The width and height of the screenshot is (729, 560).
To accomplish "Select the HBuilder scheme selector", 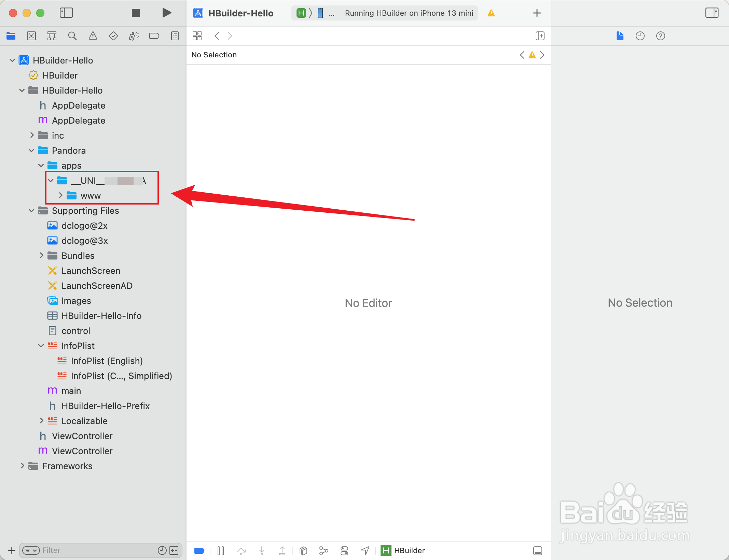I will [x=301, y=13].
